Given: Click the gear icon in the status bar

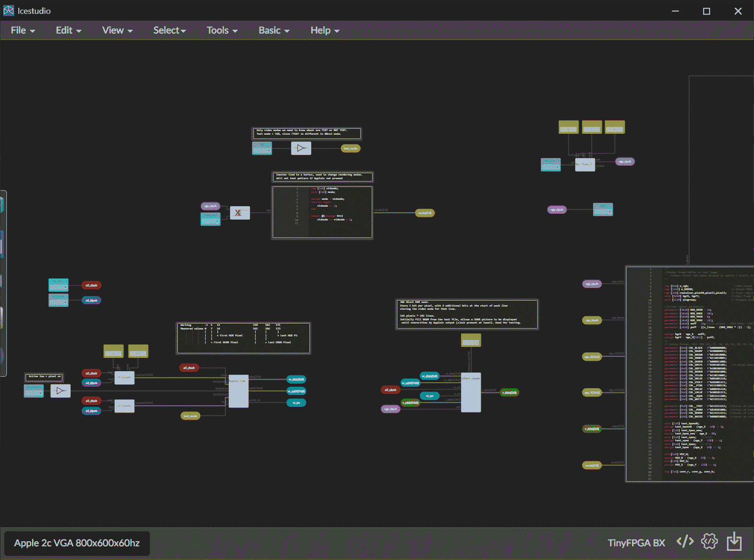Looking at the screenshot, I should pyautogui.click(x=709, y=542).
